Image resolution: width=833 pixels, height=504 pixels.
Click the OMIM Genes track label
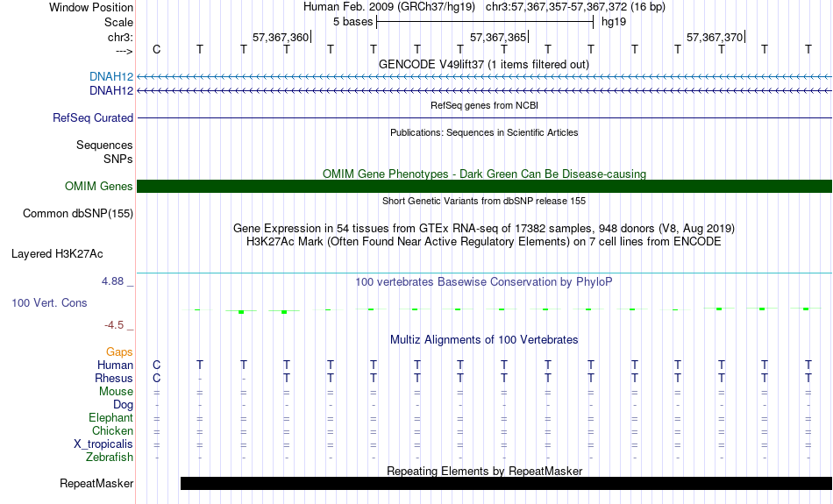[x=98, y=187]
